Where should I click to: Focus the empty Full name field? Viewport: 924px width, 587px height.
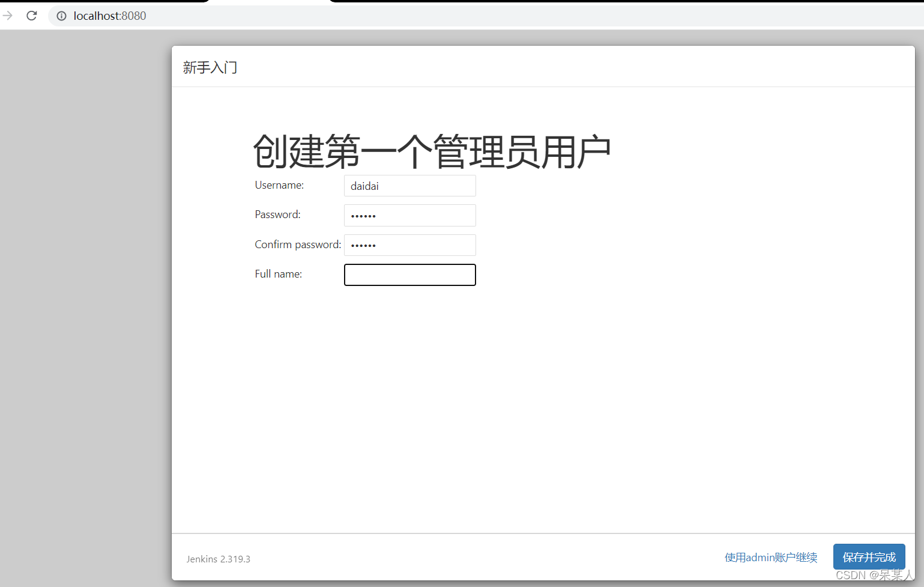coord(410,275)
